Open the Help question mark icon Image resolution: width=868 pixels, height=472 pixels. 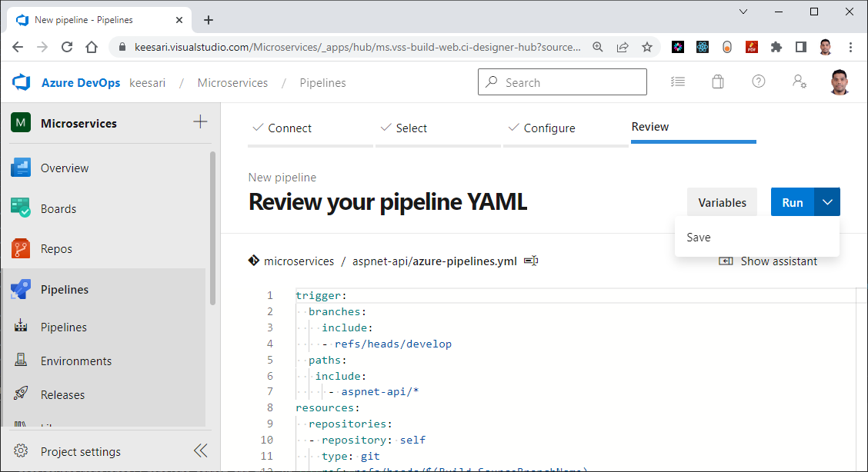coord(759,81)
